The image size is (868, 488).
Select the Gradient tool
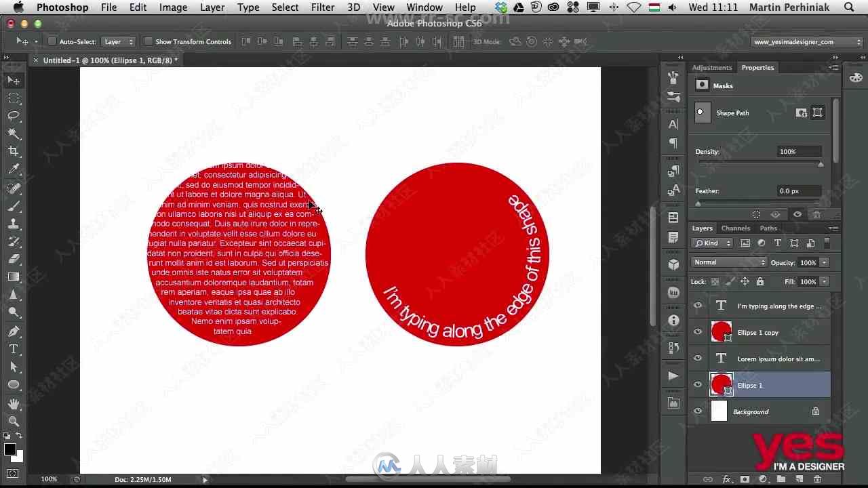(14, 277)
